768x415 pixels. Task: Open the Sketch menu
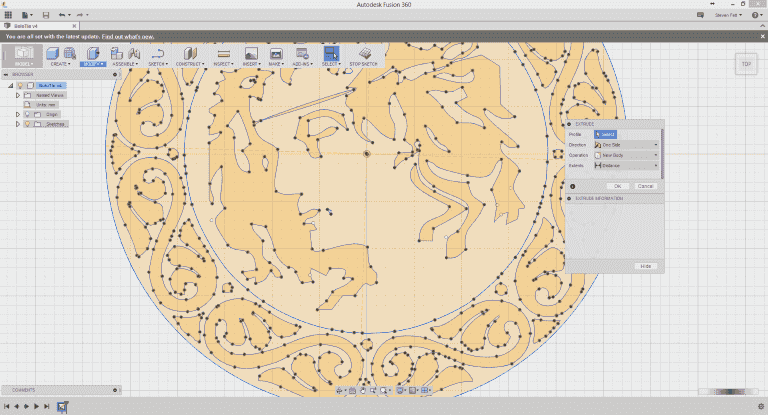coord(158,64)
